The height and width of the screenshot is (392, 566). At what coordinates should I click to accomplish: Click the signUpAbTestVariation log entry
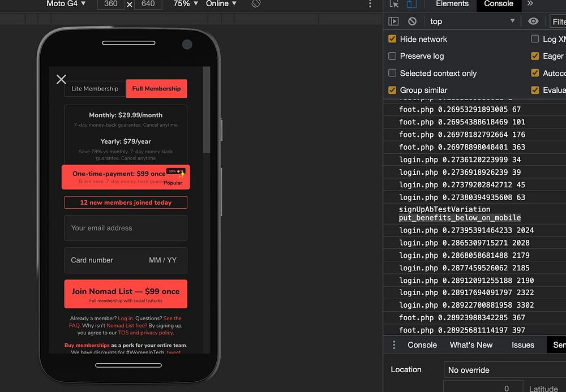pyautogui.click(x=444, y=209)
